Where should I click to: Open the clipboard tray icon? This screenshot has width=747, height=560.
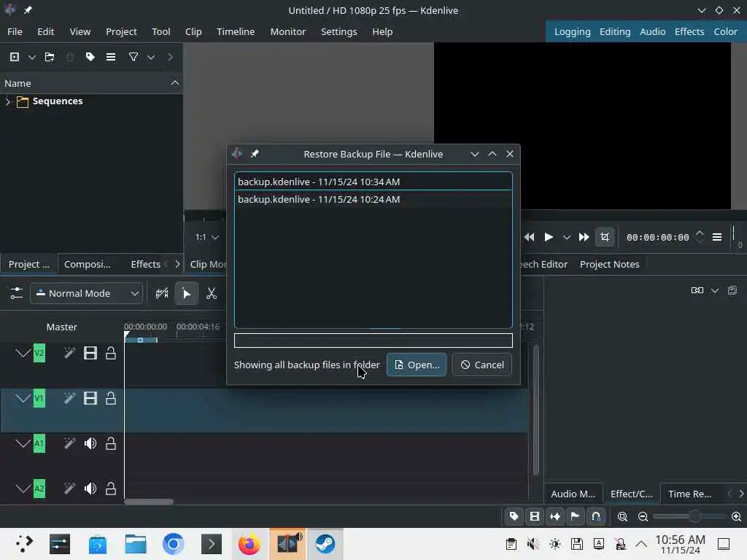(x=511, y=544)
